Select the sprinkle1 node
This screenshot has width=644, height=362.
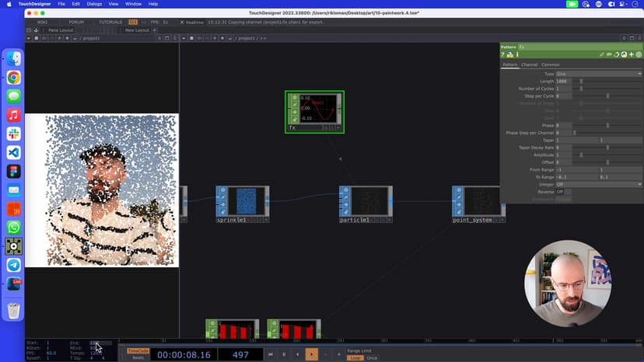245,202
